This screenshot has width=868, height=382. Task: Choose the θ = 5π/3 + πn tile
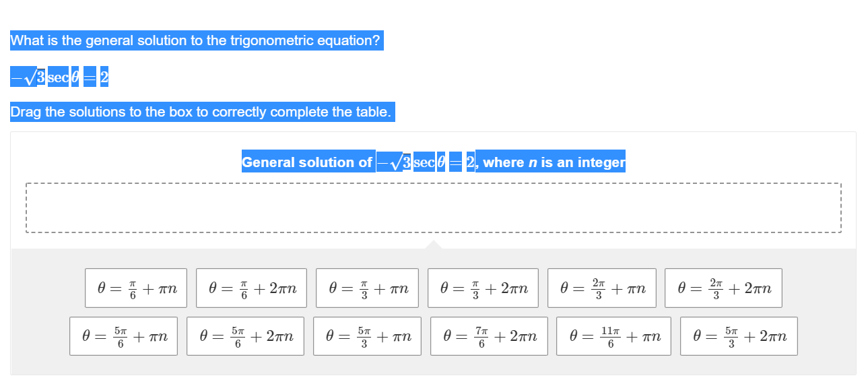pos(367,336)
